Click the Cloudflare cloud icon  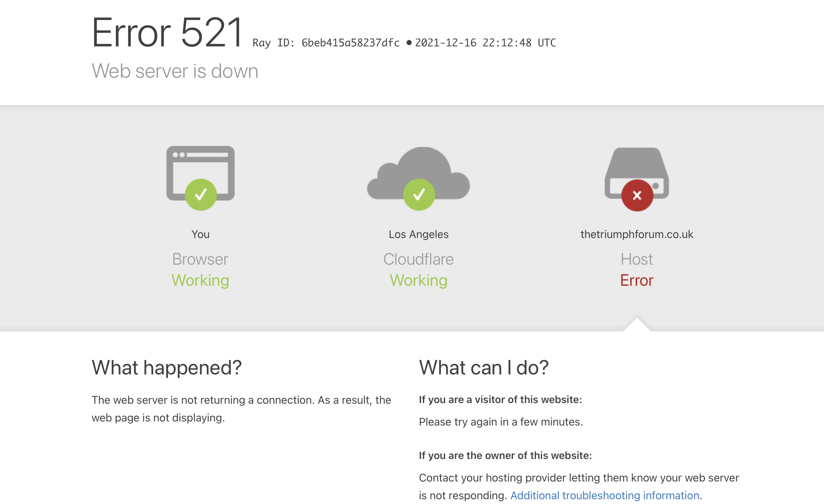click(x=423, y=165)
